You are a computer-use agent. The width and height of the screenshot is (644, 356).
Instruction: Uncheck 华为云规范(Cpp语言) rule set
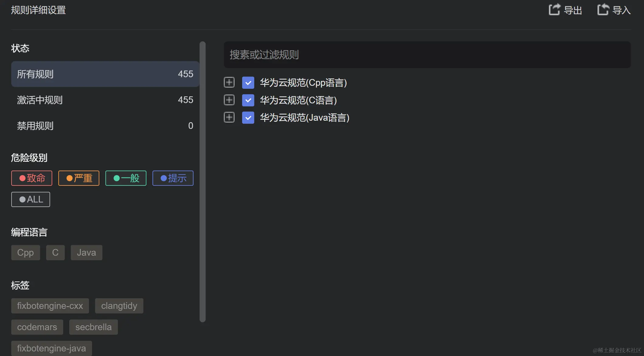(x=248, y=83)
